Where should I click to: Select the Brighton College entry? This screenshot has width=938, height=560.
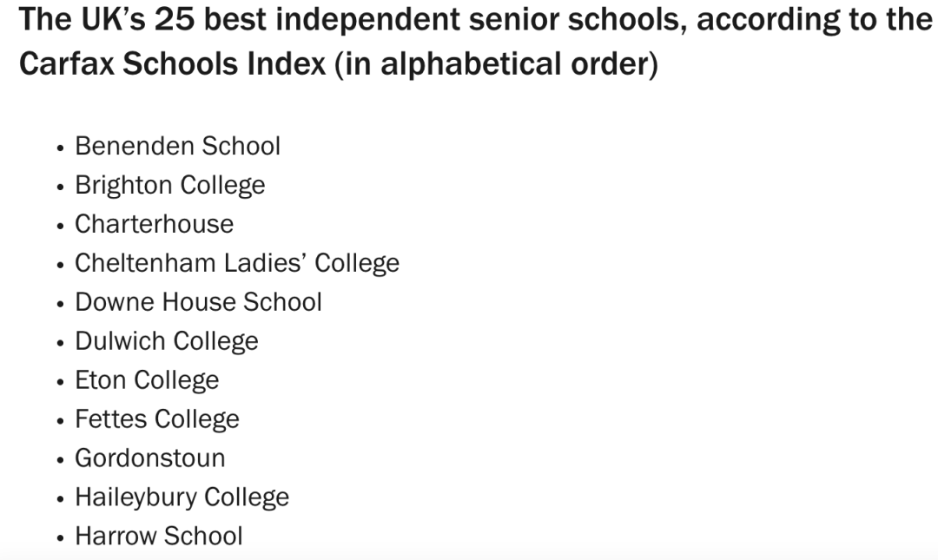click(x=170, y=186)
